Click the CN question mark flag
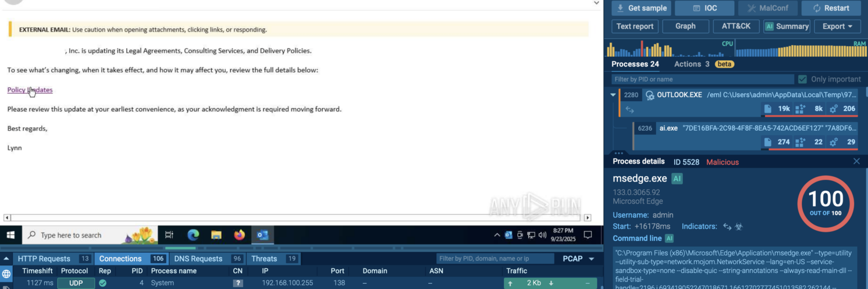The image size is (868, 289). (x=238, y=283)
